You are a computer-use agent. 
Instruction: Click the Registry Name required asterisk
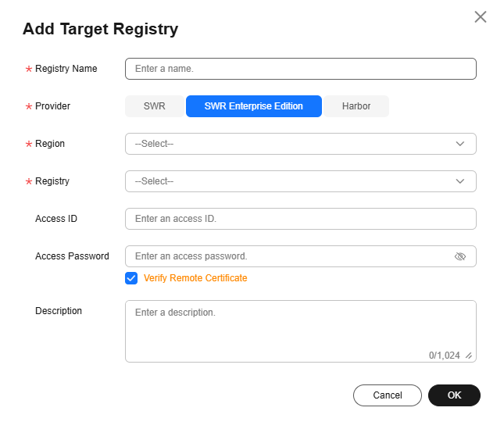tap(29, 69)
